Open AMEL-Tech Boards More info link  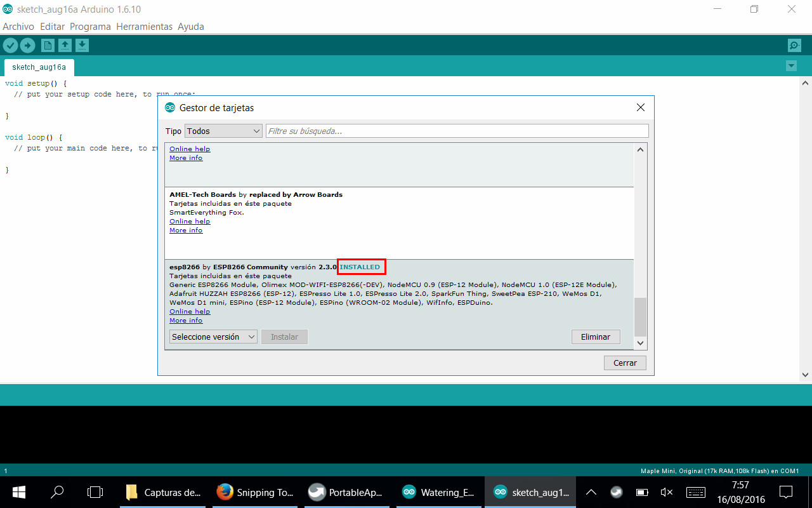[x=186, y=230]
